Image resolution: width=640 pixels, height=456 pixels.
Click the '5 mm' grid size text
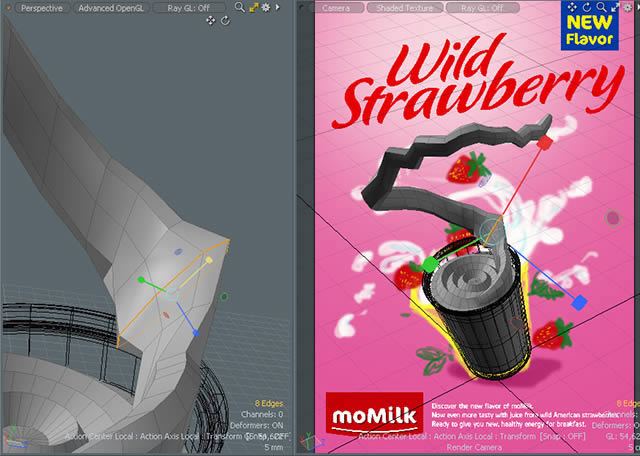(x=273, y=447)
